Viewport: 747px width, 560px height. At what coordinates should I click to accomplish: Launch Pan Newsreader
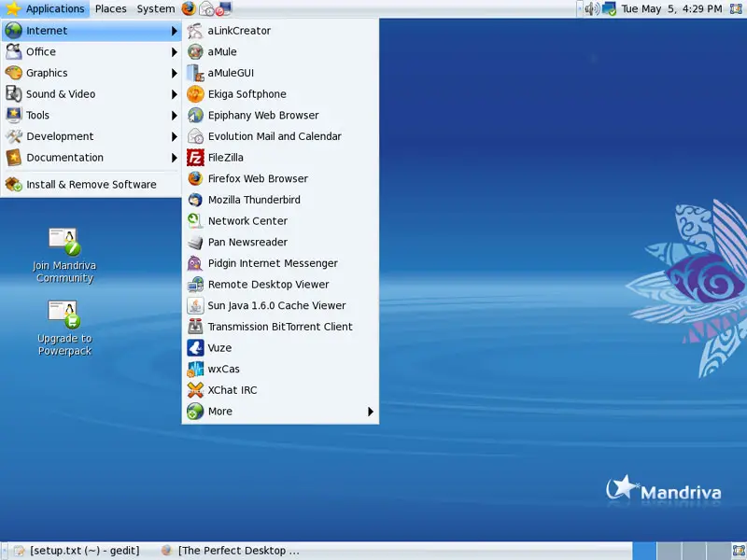click(x=280, y=242)
